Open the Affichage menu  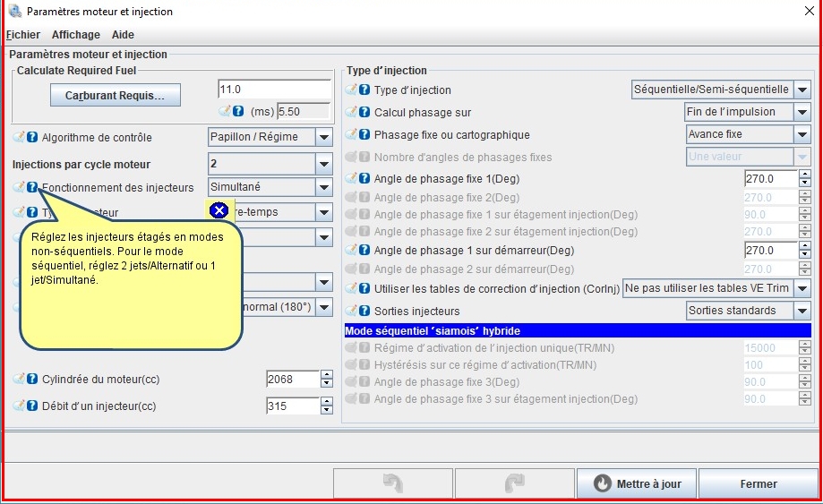76,35
